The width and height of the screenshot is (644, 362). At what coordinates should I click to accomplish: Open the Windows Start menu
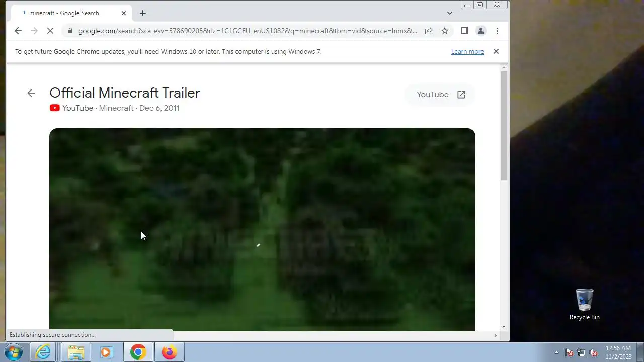[14, 352]
